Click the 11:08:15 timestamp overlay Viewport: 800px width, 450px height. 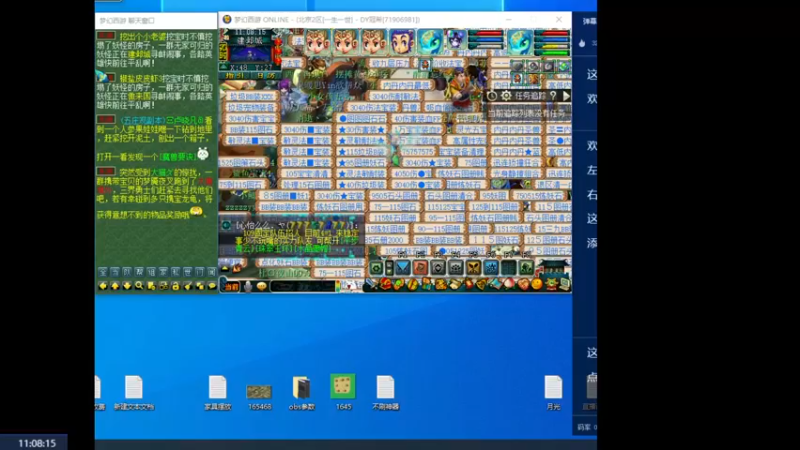click(37, 443)
